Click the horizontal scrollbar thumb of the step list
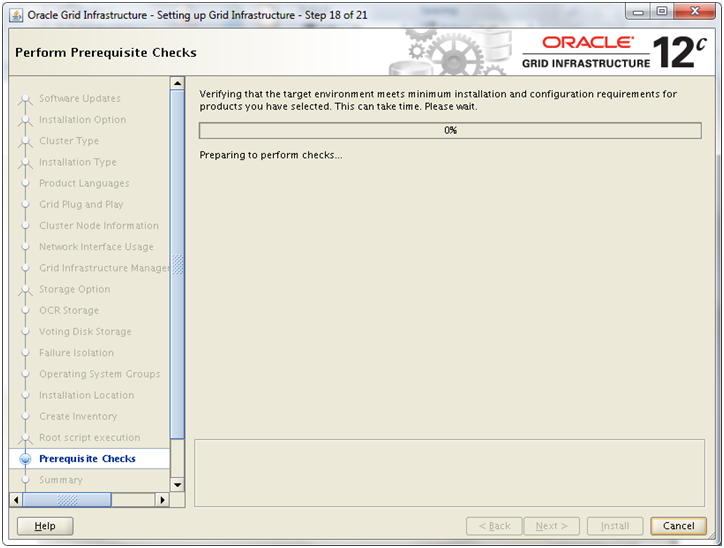 tap(67, 500)
